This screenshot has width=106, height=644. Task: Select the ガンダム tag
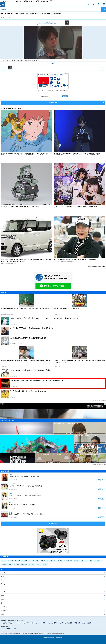pyautogui.click(x=17, y=561)
